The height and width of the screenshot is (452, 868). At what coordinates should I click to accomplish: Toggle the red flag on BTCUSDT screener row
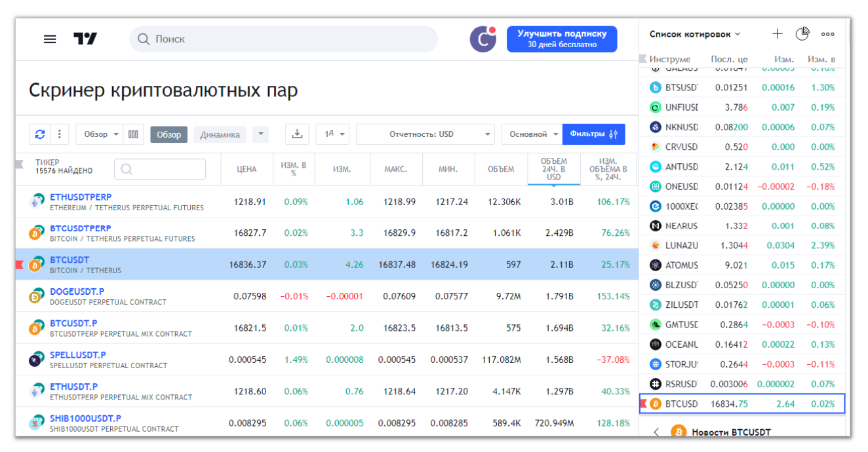(20, 265)
